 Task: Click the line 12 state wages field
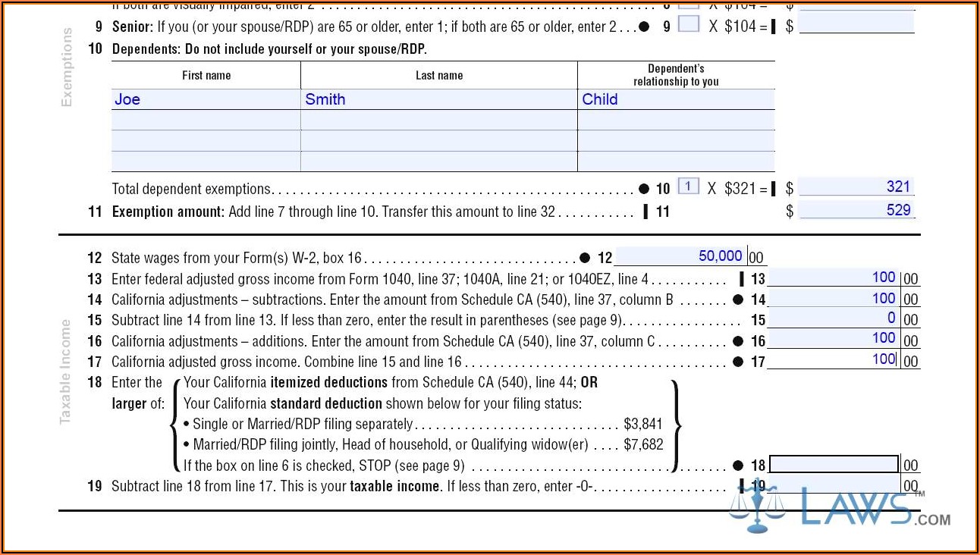click(681, 257)
